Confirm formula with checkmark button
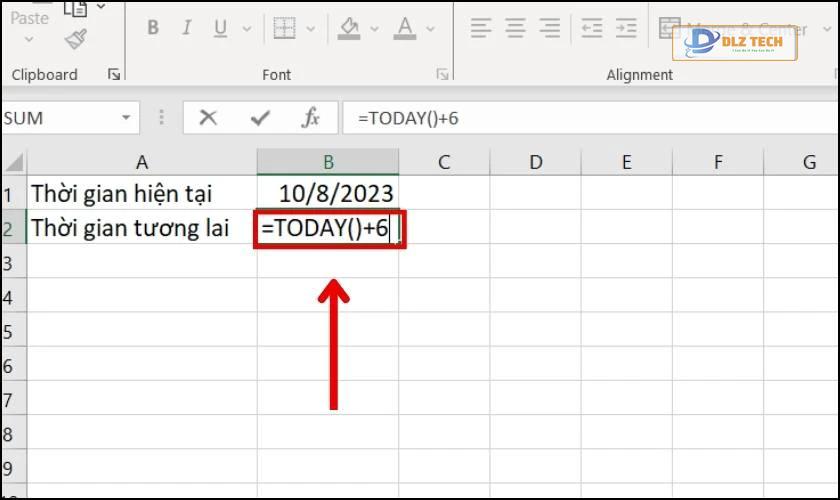Viewport: 840px width, 500px height. tap(260, 117)
